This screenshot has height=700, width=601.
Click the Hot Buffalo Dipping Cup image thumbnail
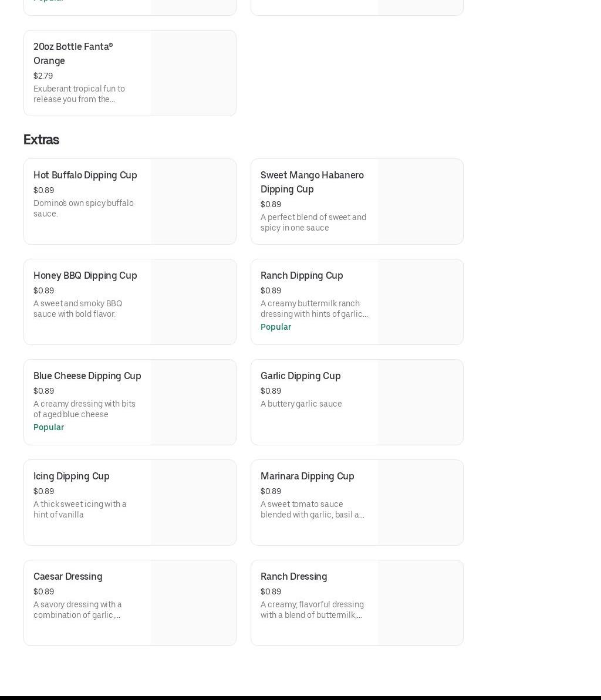click(x=193, y=201)
